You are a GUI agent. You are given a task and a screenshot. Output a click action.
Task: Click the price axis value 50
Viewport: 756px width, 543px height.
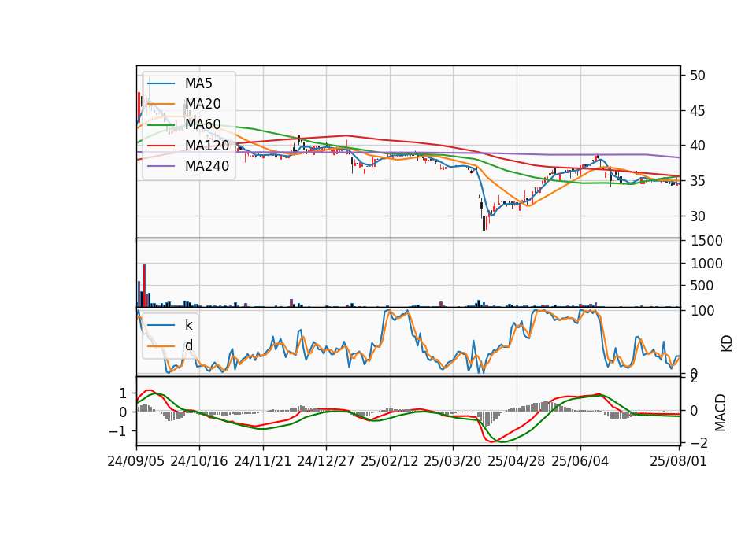tap(697, 76)
